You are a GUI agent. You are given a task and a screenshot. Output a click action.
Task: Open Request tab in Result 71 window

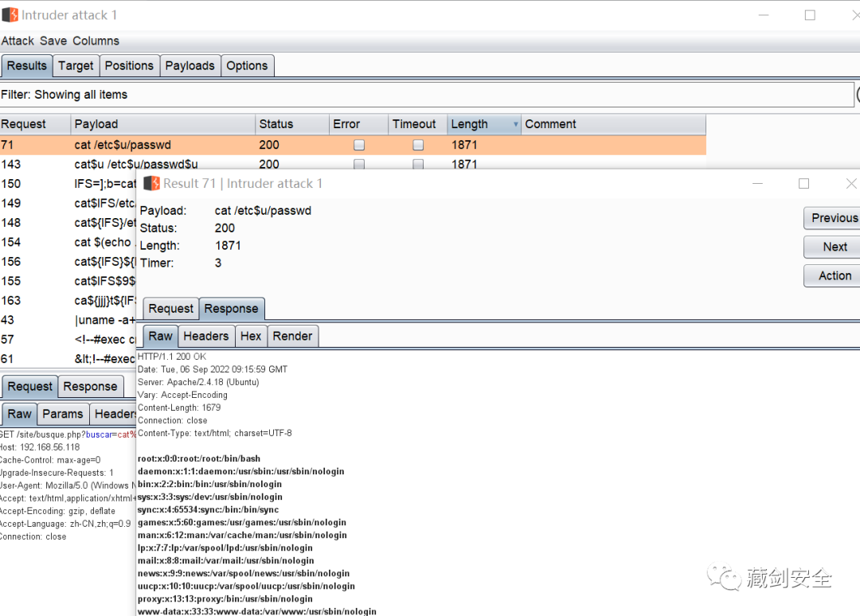[170, 309]
